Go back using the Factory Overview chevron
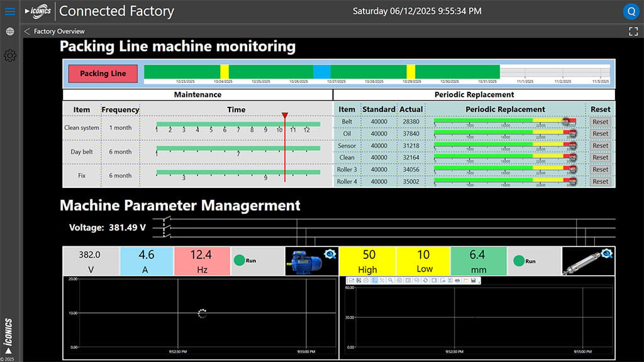Viewport: 644px width, 362px height. click(27, 31)
